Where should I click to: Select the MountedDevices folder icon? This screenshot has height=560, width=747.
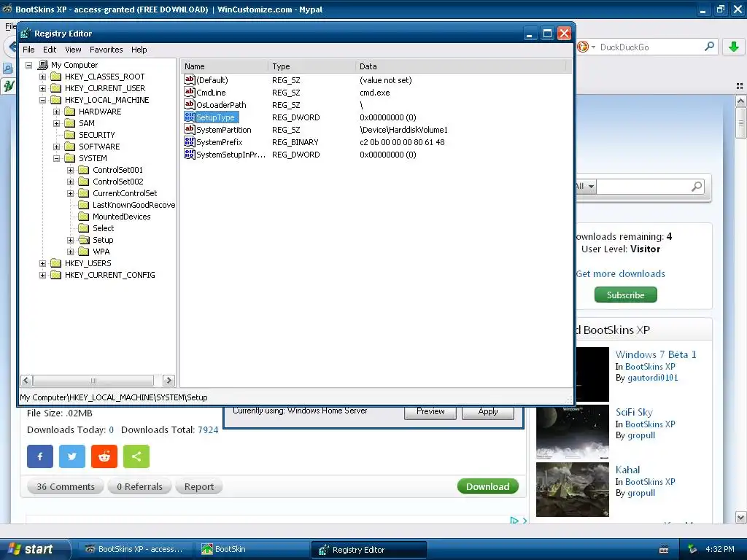pos(84,217)
